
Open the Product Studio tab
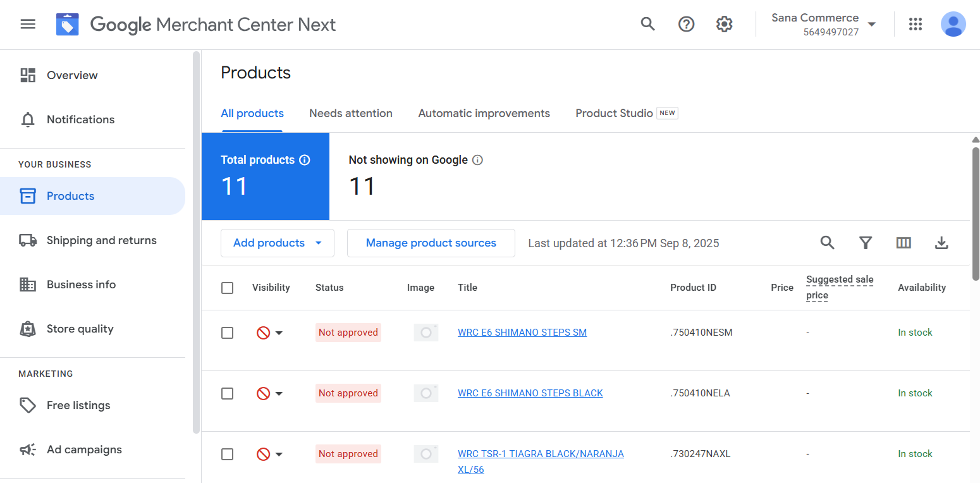[x=627, y=113]
